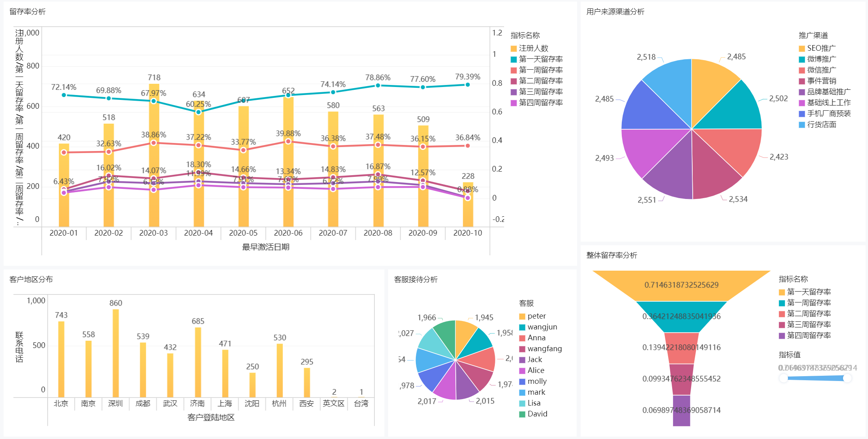Click peter legend entry in 客服 list
Viewport: 868px width, 439px height.
point(536,316)
